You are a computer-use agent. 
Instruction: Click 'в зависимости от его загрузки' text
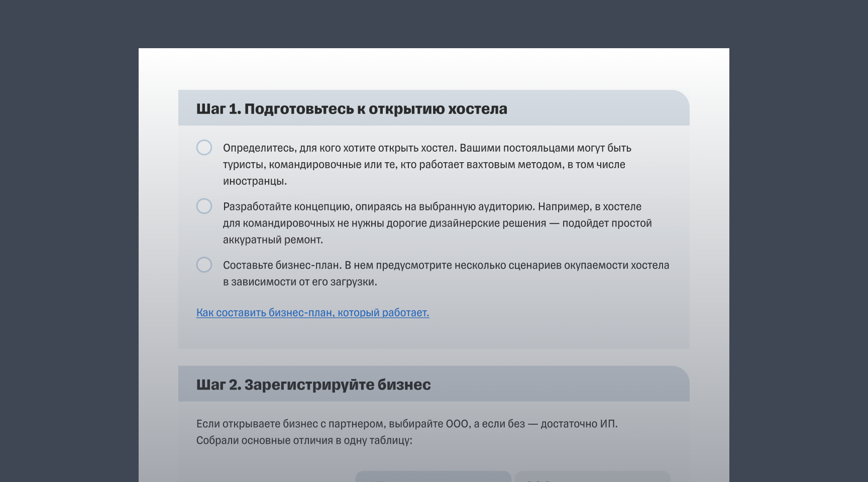tap(299, 282)
